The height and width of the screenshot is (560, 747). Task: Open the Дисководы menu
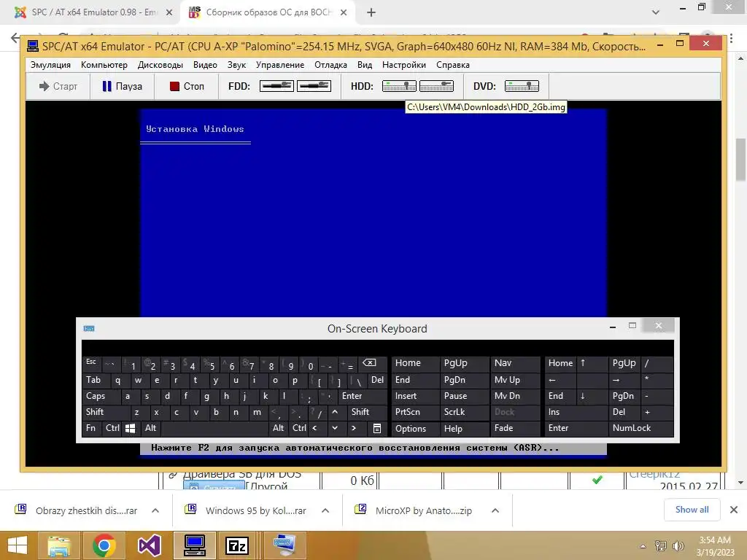160,65
